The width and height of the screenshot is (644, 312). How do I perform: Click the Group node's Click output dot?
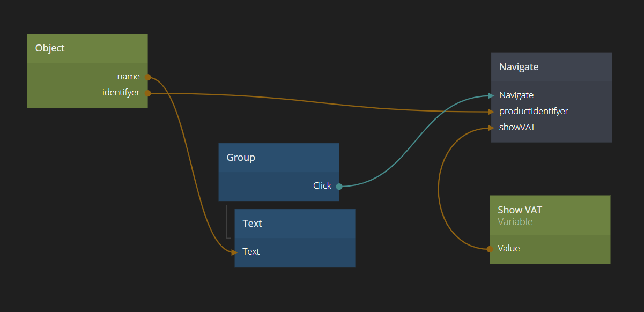[339, 186]
